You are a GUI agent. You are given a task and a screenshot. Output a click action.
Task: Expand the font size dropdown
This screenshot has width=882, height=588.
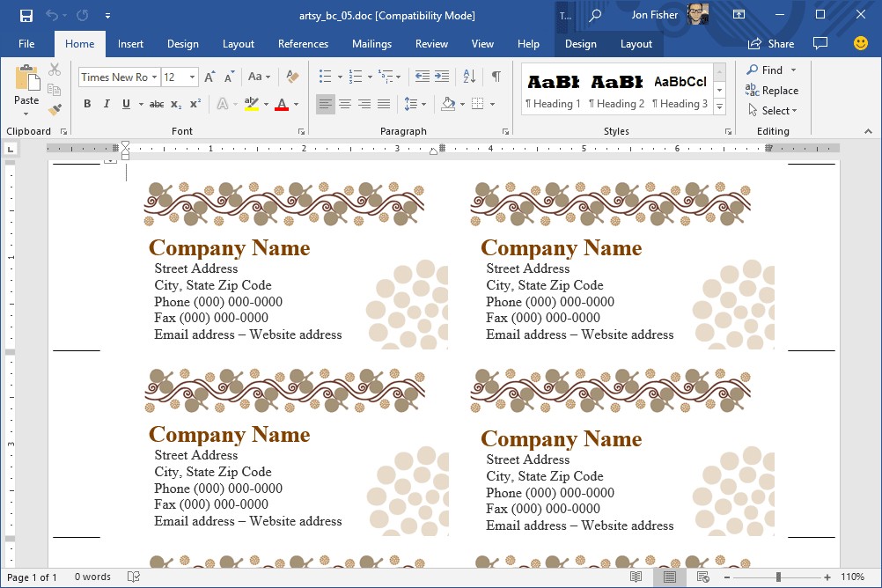[194, 77]
